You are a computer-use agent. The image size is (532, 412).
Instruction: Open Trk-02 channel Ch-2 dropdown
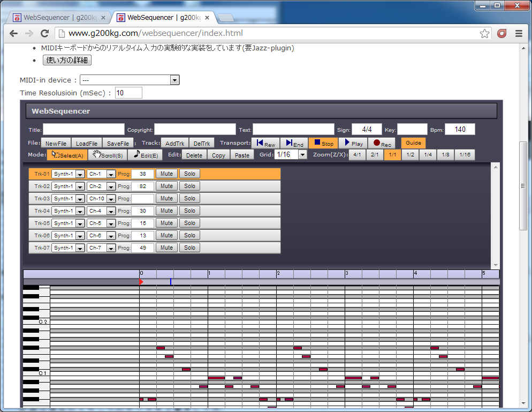[x=101, y=186]
